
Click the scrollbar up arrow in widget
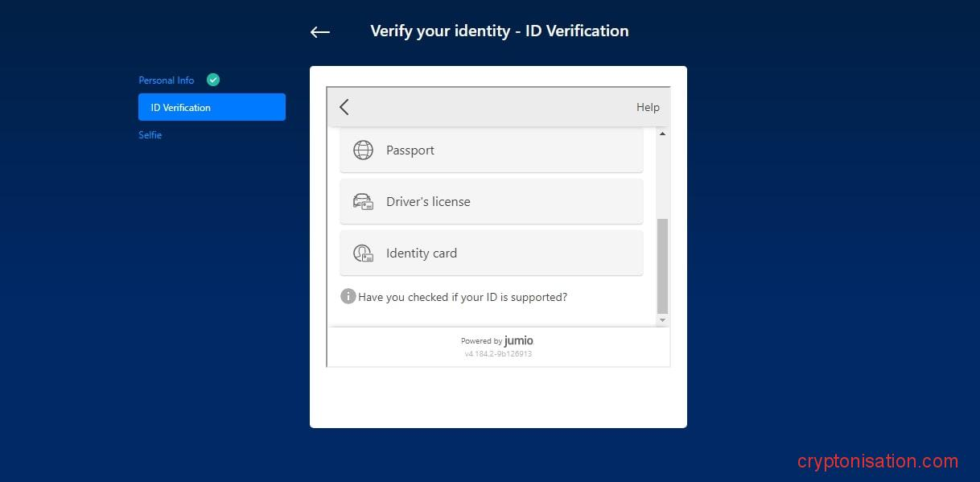pyautogui.click(x=662, y=134)
